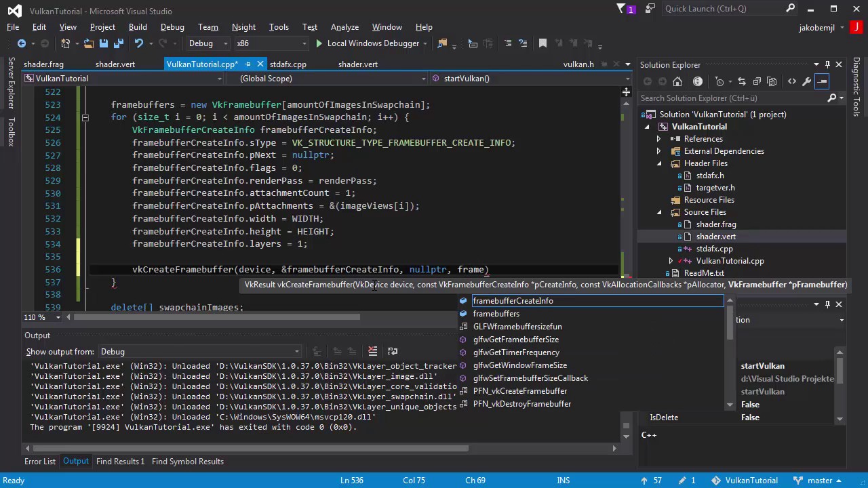The width and height of the screenshot is (868, 488).
Task: Open the Server Explorer side tab
Action: click(11, 83)
